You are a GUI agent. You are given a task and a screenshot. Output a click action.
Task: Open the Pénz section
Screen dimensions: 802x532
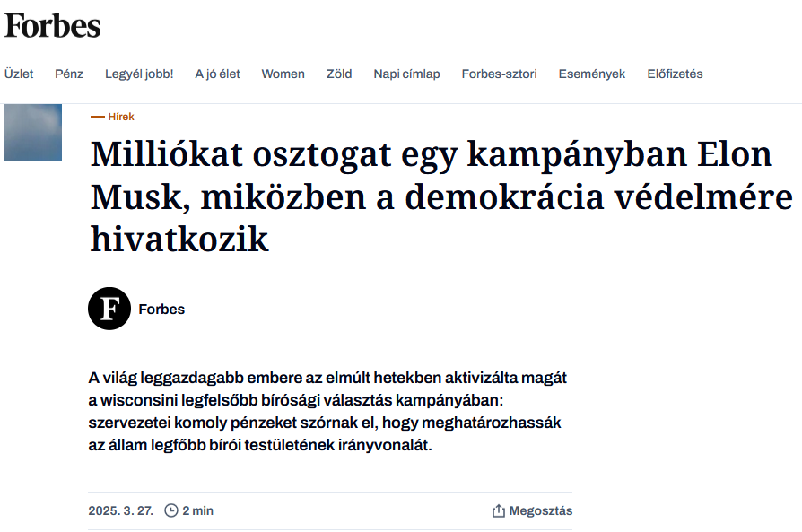[69, 74]
